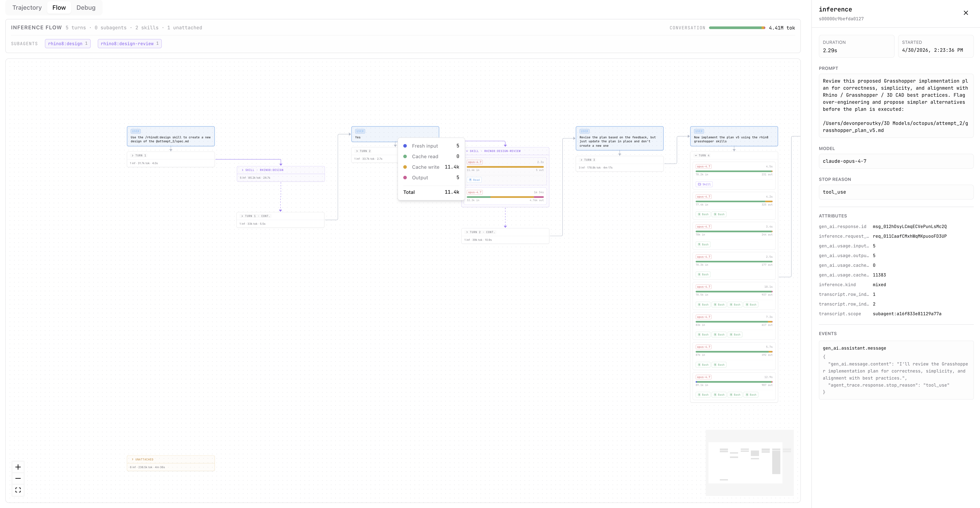Screen dimensions: 980x508
Task: Click the opus-4.7 badge of 4.5s inference
Action: [x=704, y=166]
